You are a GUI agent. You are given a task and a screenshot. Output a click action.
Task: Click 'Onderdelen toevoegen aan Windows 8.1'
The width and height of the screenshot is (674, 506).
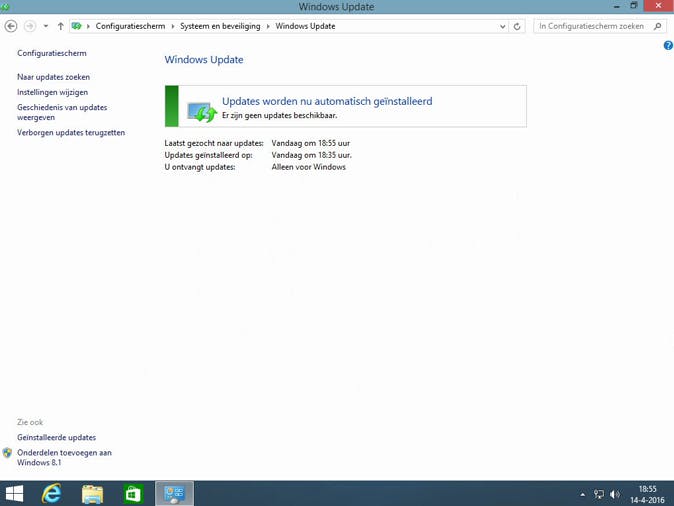click(x=64, y=457)
